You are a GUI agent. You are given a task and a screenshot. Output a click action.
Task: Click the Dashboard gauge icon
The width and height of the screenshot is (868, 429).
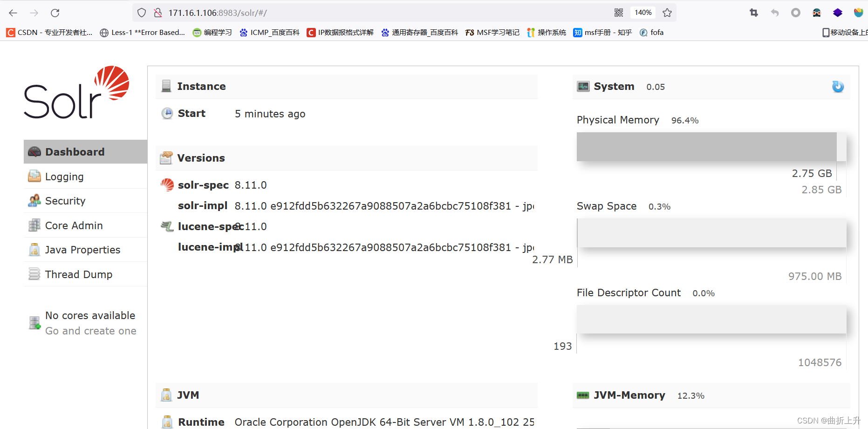pos(34,152)
